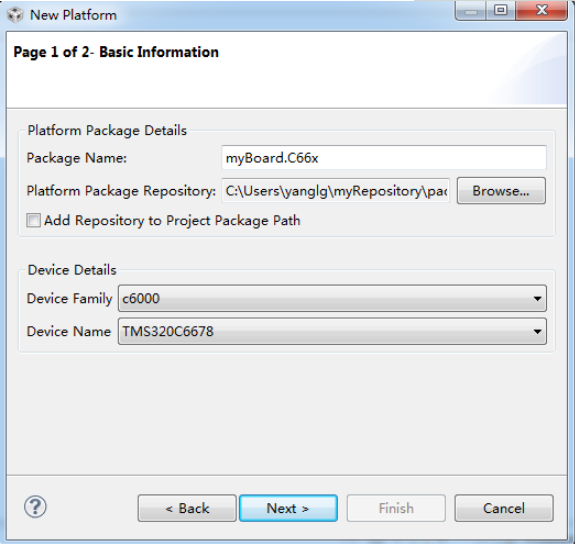Proceed to page 2 with Next
The image size is (575, 547).
(x=288, y=509)
